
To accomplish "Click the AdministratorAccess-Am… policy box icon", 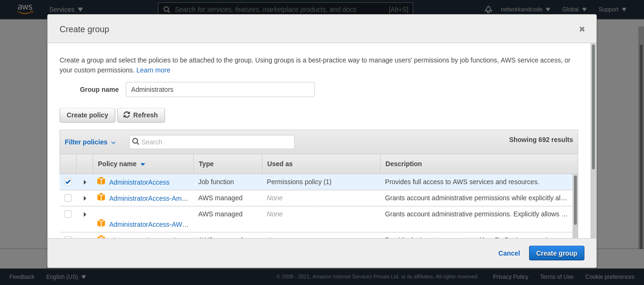I will 101,197.
